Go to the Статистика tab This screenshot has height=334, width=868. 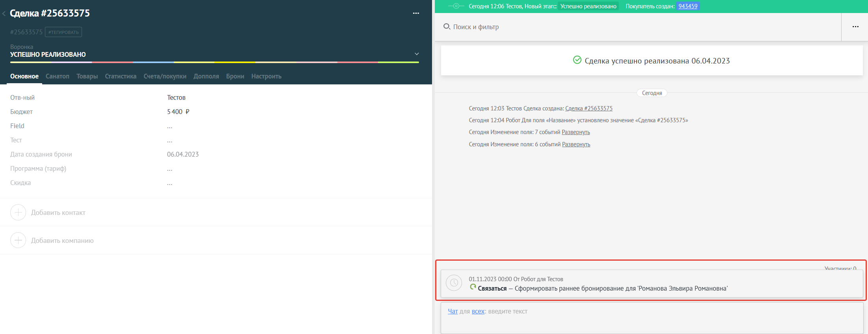click(121, 77)
